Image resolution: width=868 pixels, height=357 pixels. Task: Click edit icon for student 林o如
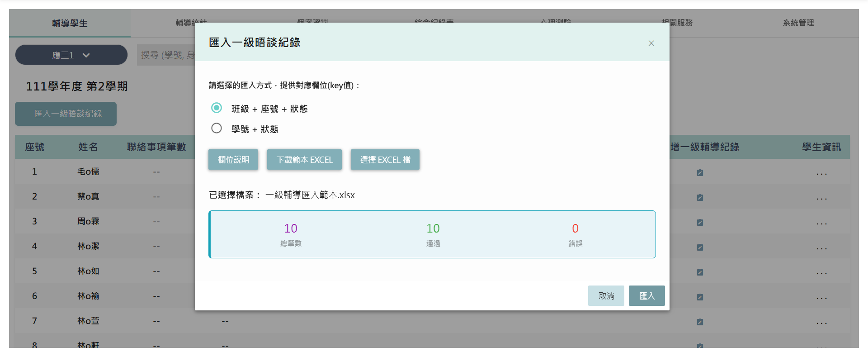[x=700, y=272]
